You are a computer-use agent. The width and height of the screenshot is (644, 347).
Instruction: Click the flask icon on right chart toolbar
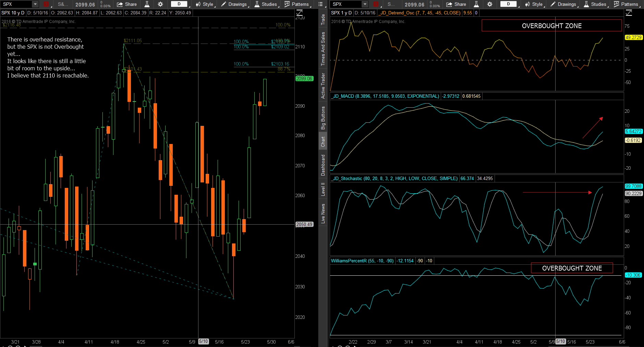[476, 4]
